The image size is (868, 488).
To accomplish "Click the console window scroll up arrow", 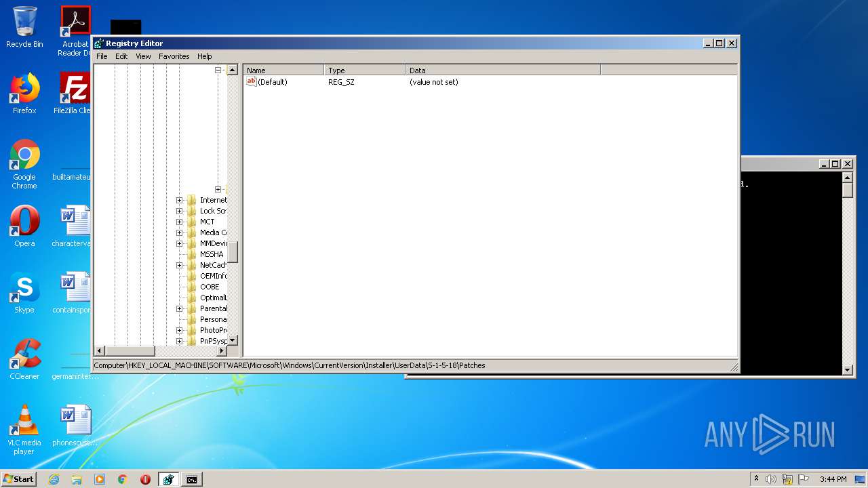I will coord(848,177).
